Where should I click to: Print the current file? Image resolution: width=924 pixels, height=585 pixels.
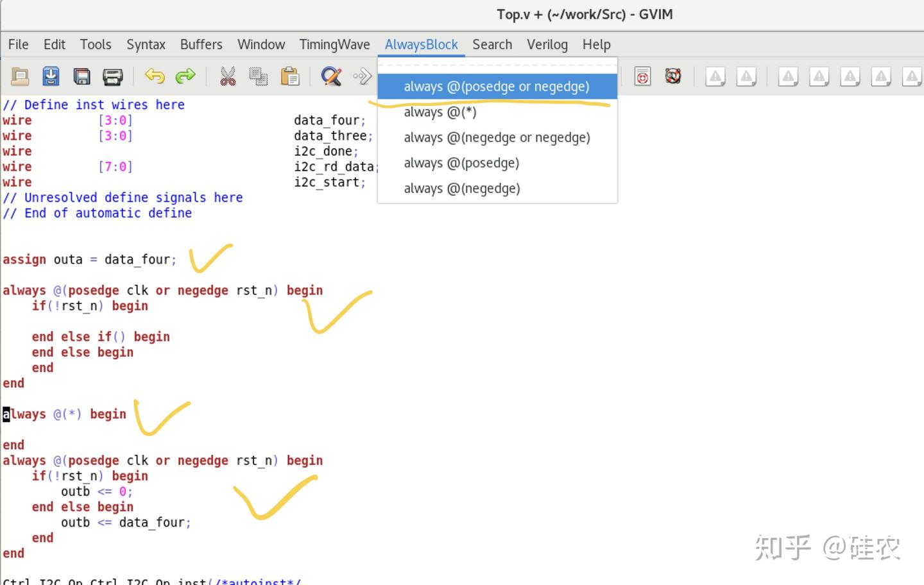tap(113, 76)
